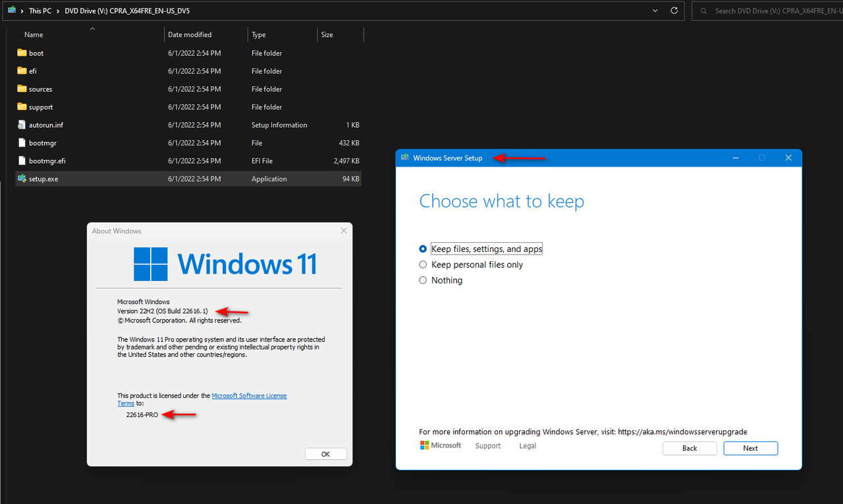Click DVD Drive (V:) breadcrumb segment
This screenshot has width=843, height=504.
click(128, 11)
